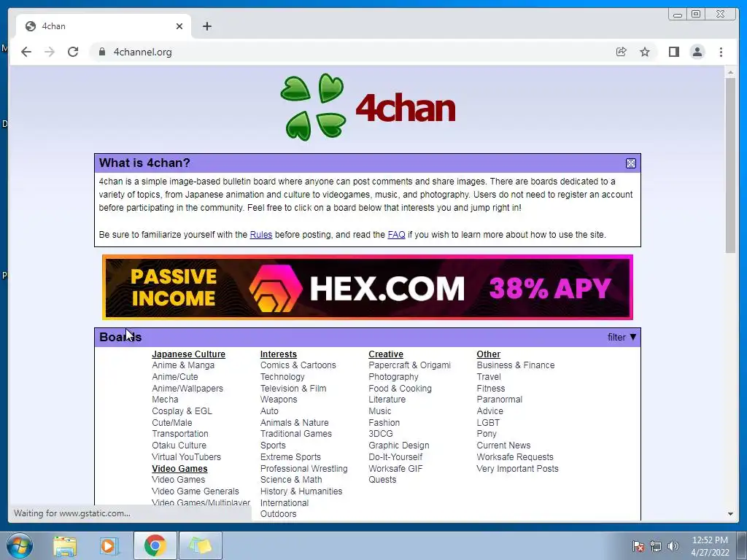Screen dimensions: 747x560
Task: Go back using the browser back arrow
Action: click(x=26, y=52)
